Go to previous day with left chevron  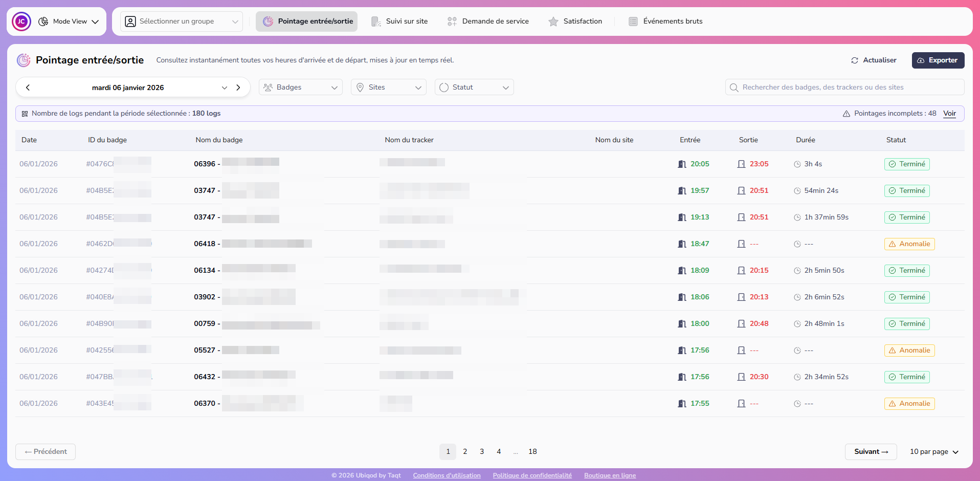(x=28, y=88)
